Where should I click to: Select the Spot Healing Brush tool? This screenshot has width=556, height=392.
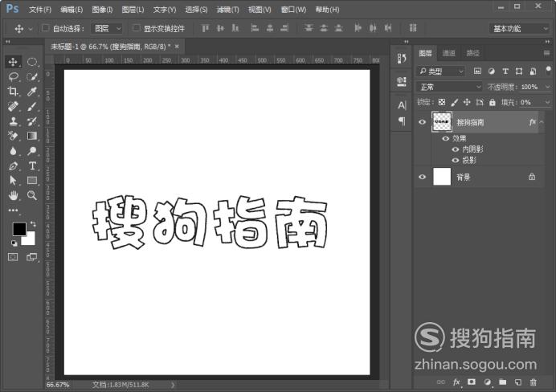(13, 106)
